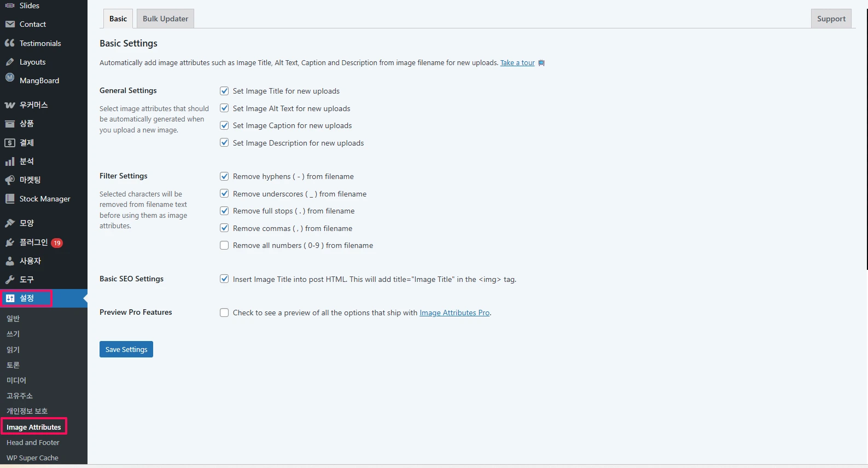The height and width of the screenshot is (468, 868).
Task: Open the Image Attributes Pro link
Action: pyautogui.click(x=455, y=313)
